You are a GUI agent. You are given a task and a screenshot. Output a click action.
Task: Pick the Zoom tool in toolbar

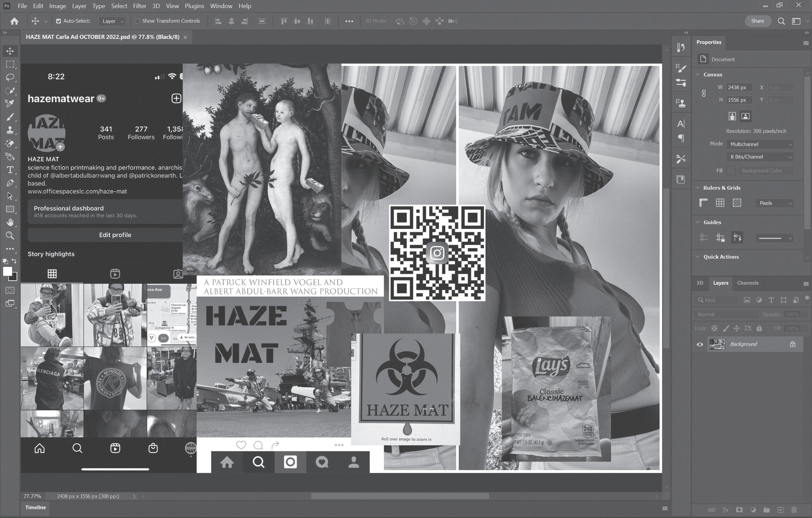click(x=10, y=236)
